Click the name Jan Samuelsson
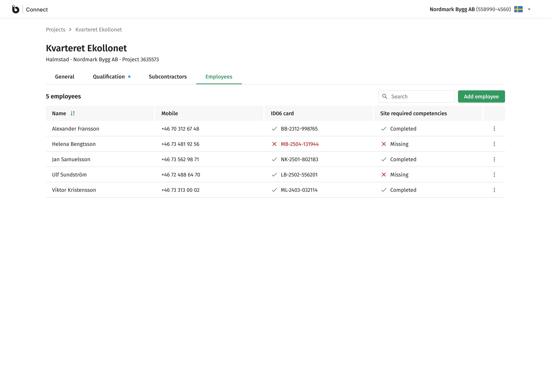This screenshot has height=392, width=551. pos(71,159)
